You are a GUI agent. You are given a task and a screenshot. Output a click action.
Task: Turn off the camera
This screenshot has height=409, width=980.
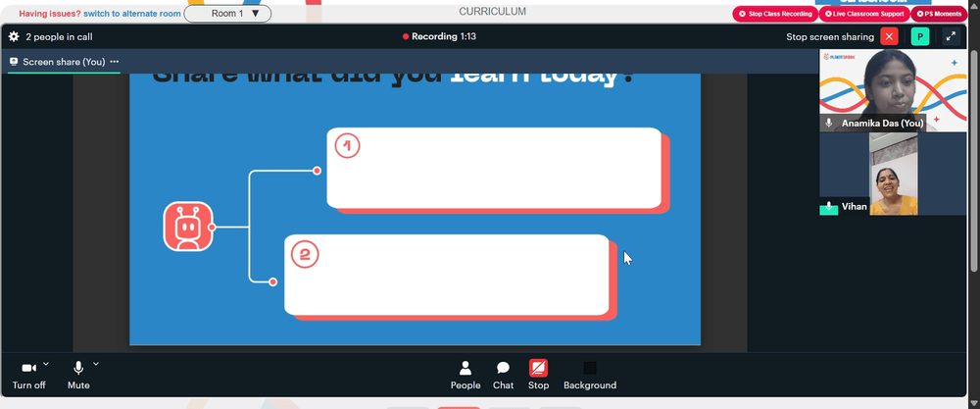coord(28,375)
